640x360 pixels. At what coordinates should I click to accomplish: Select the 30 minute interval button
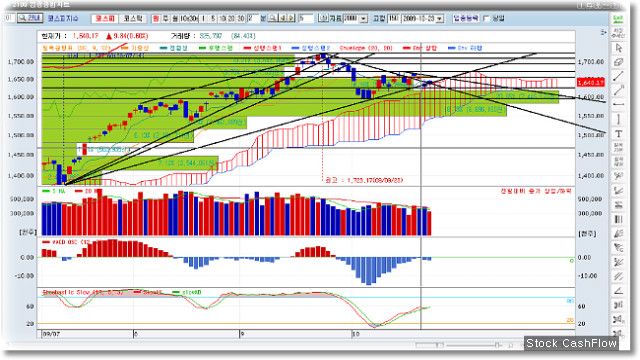click(241, 18)
